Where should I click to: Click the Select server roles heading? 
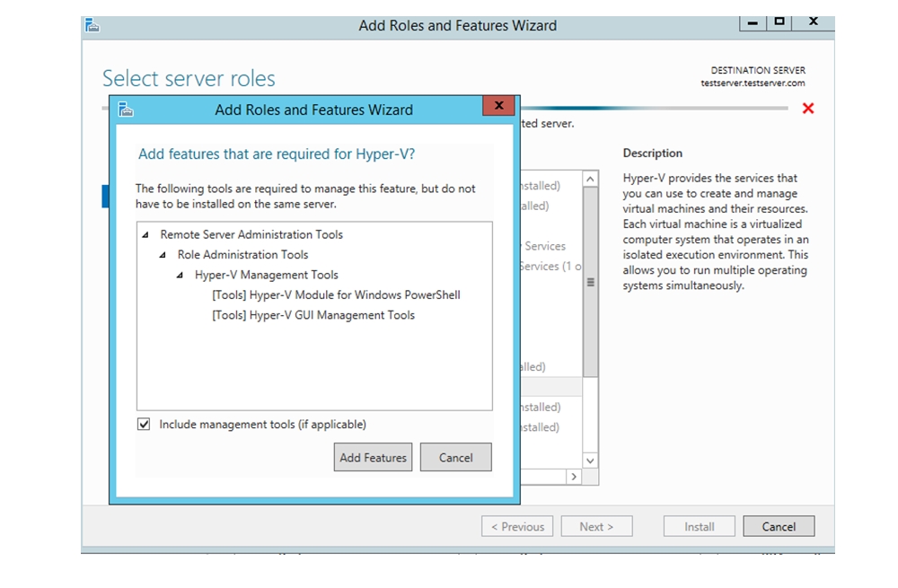(189, 78)
